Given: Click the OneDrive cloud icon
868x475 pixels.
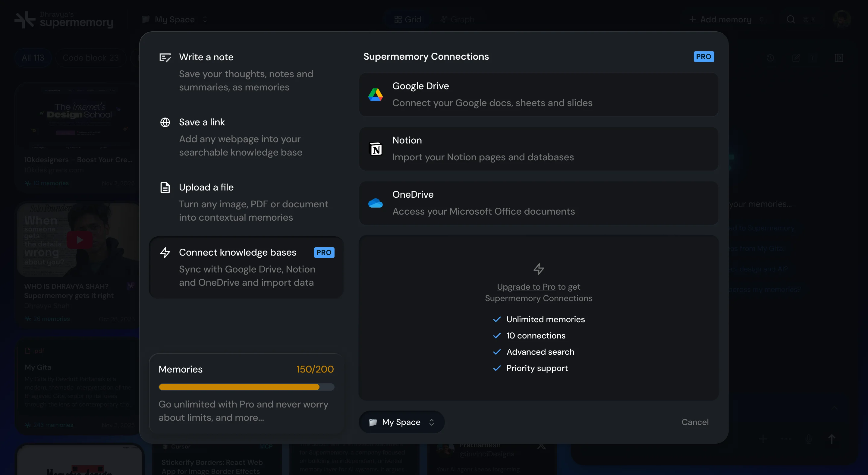Looking at the screenshot, I should coord(375,203).
